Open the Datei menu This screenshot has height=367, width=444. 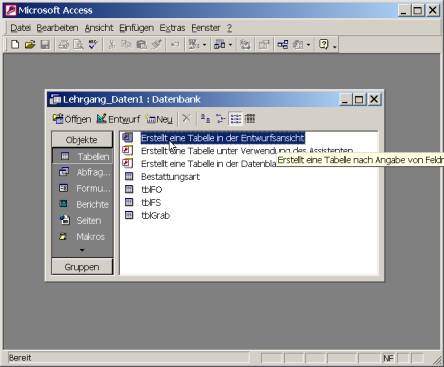(20, 28)
